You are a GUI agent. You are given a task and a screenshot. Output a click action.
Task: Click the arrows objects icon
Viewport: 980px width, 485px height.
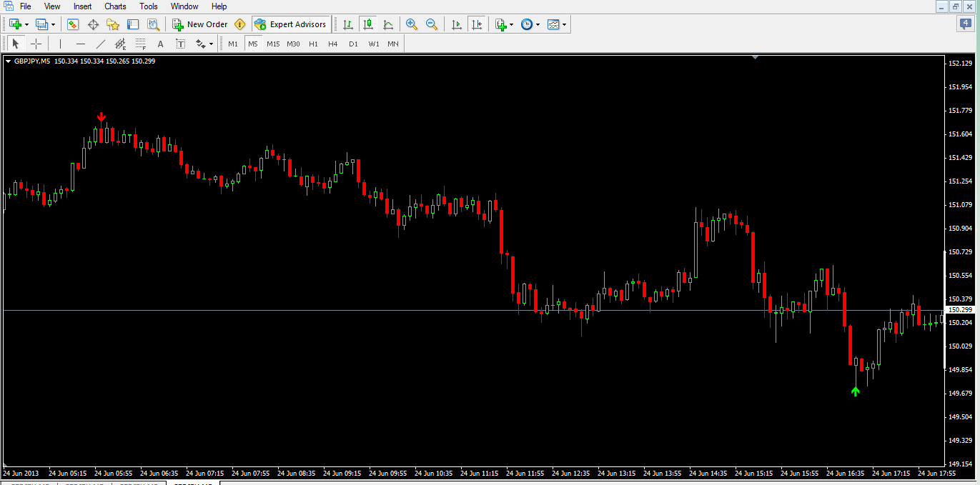[201, 44]
